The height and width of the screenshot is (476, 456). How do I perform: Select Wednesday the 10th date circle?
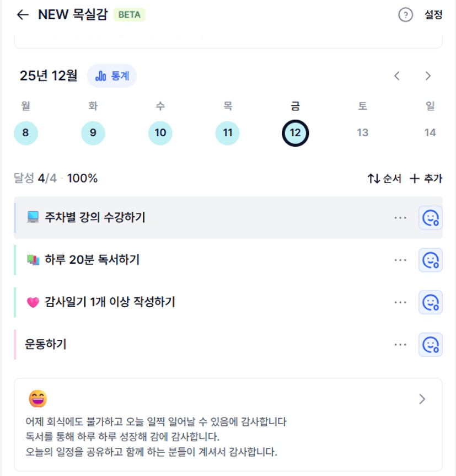click(160, 133)
